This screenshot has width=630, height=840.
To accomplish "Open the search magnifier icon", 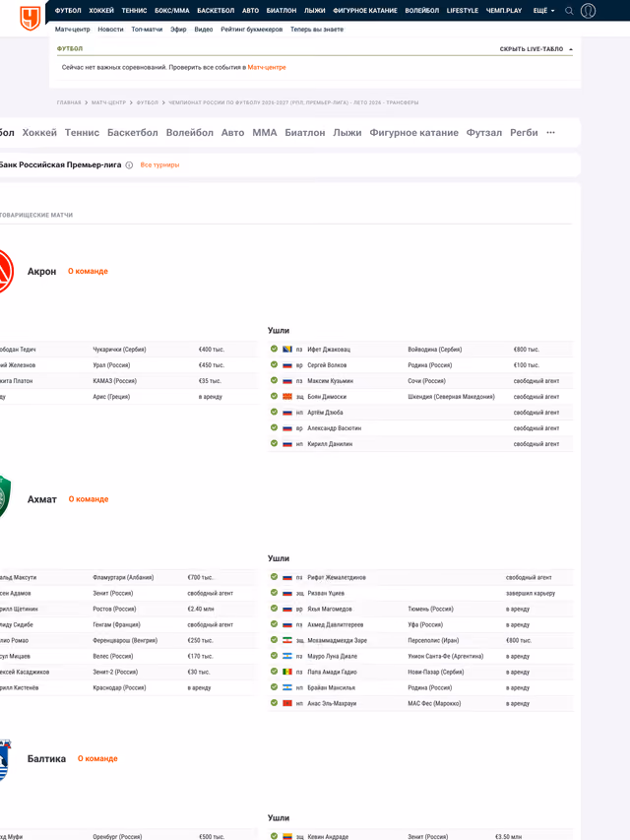I will 569,11.
